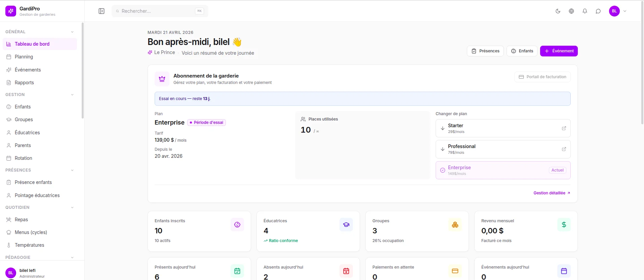Viewport: 644px width, 280px height.
Task: Collapse the sidebar panel toggle
Action: point(102,11)
